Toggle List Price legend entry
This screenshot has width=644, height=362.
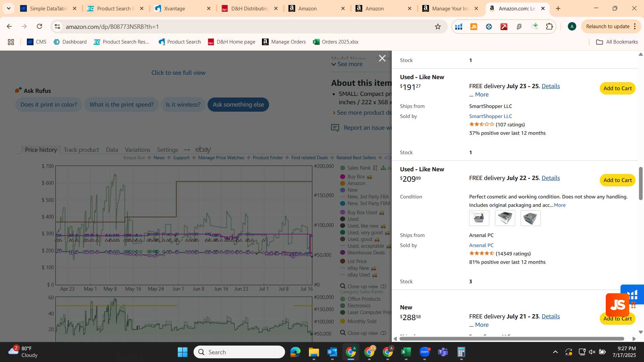(x=353, y=261)
